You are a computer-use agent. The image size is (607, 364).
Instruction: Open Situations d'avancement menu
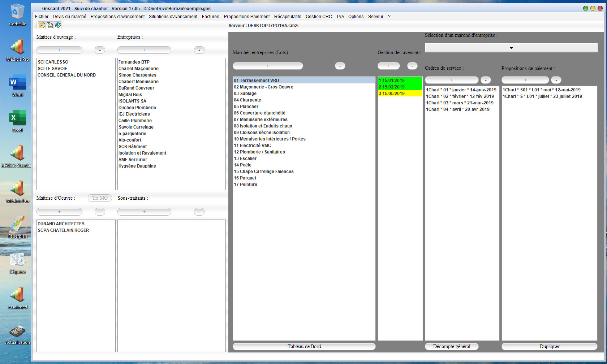173,17
